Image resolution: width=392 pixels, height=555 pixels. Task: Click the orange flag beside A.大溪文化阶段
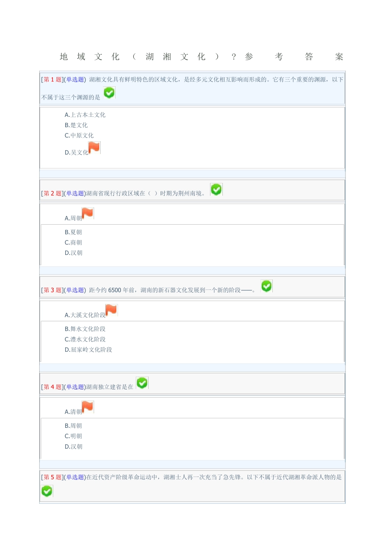[111, 310]
